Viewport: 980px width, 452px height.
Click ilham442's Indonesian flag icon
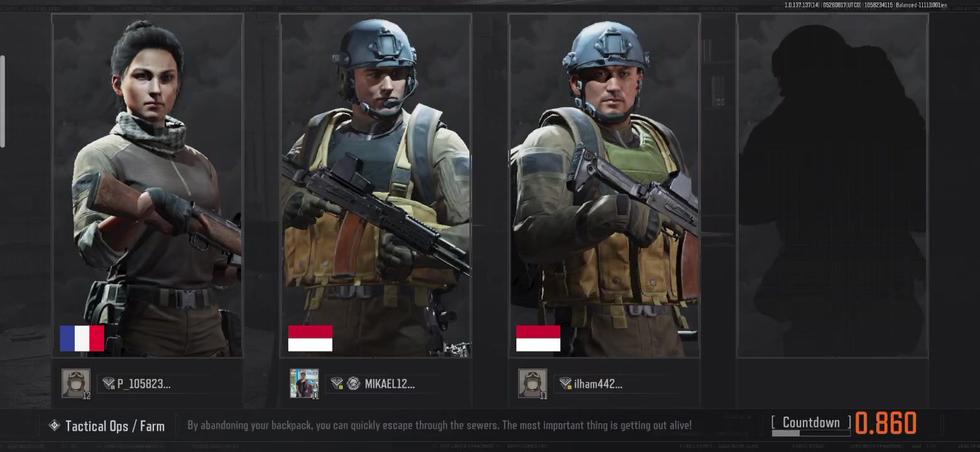click(538, 338)
